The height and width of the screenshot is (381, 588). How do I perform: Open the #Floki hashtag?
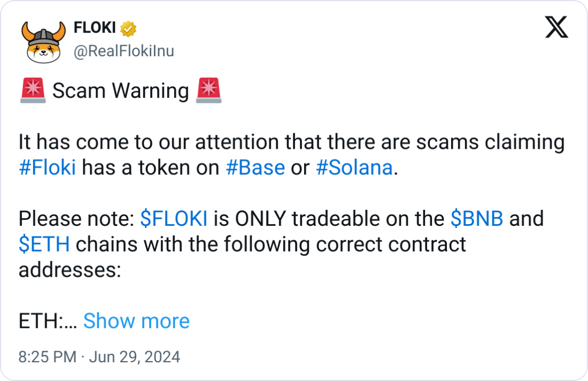click(47, 168)
